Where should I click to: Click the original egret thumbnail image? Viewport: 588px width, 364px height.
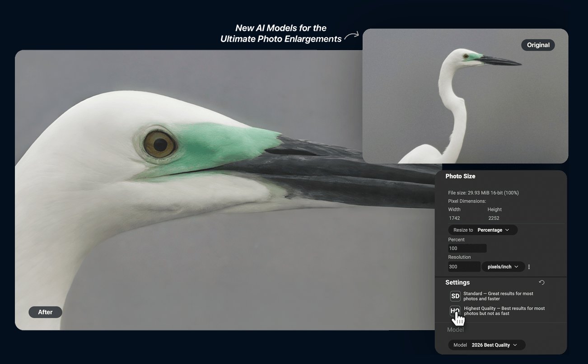[x=465, y=96]
